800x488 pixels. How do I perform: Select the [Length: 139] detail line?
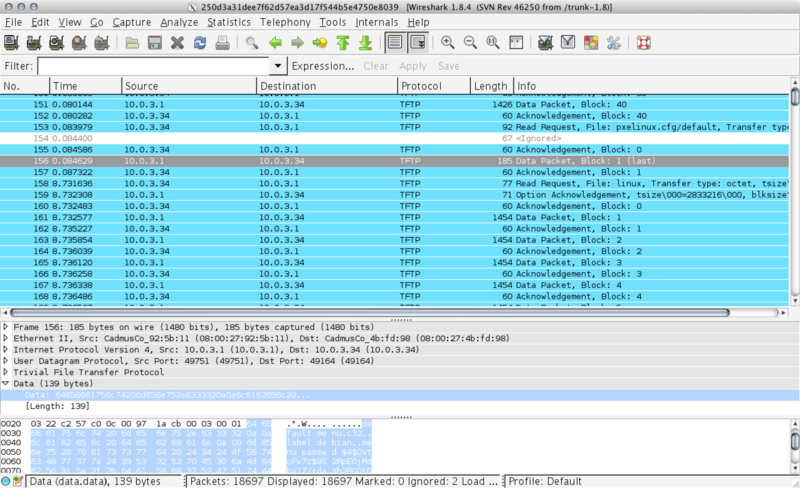(x=58, y=406)
